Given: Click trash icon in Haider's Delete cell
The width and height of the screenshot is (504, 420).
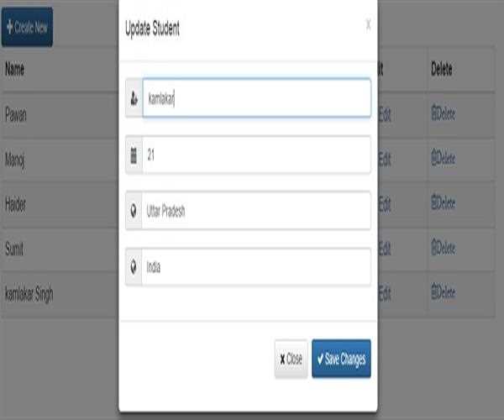Looking at the screenshot, I should click(434, 202).
